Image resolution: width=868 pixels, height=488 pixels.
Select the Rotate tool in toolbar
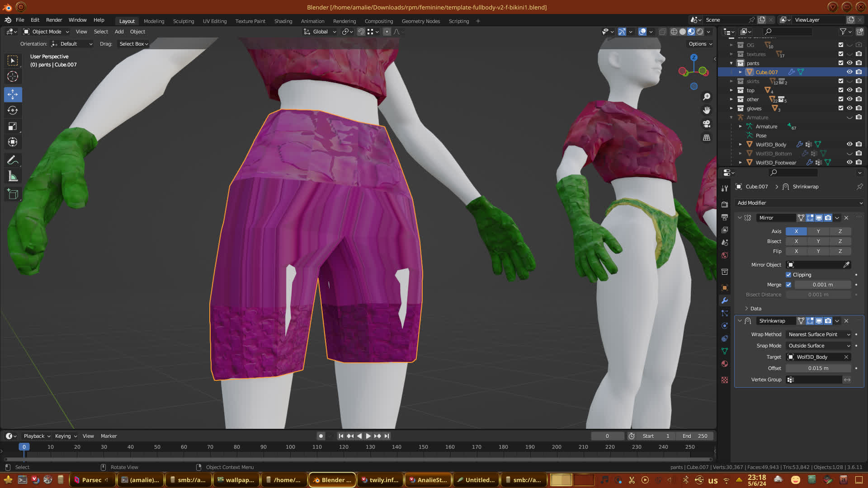click(13, 111)
